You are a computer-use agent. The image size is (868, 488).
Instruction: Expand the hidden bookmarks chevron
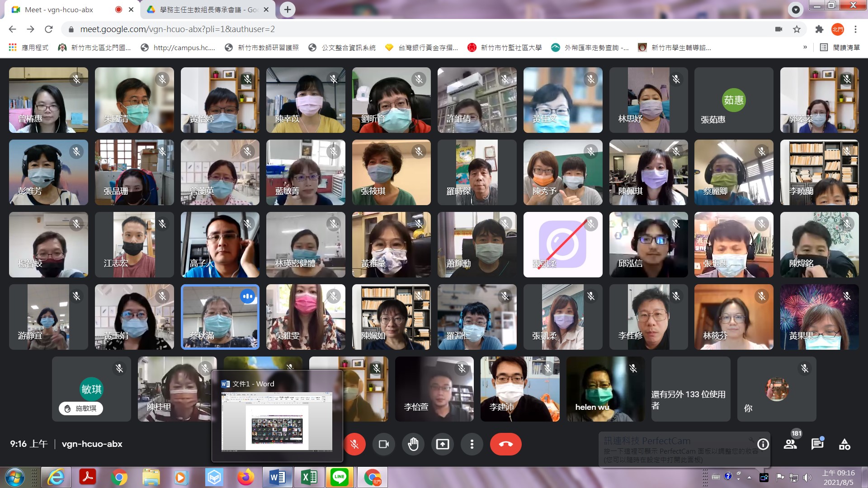coord(805,47)
